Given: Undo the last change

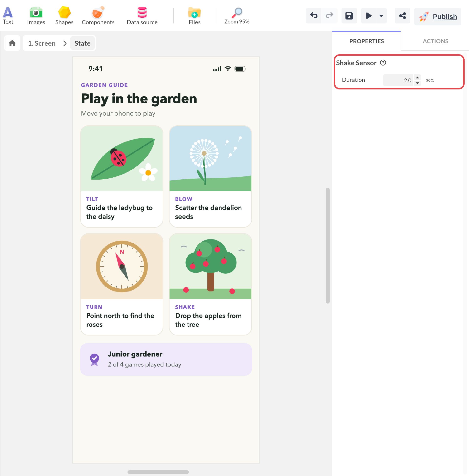Looking at the screenshot, I should [314, 16].
